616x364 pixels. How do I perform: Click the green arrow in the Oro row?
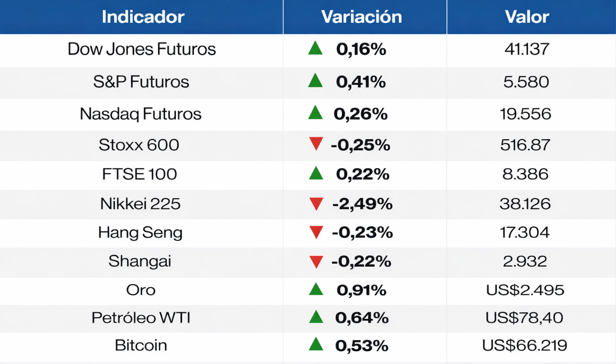pyautogui.click(x=316, y=289)
